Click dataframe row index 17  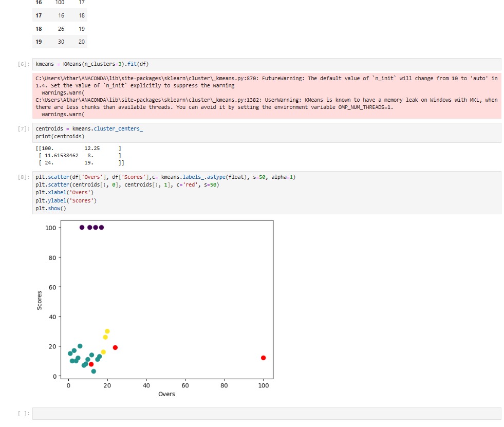click(x=39, y=15)
